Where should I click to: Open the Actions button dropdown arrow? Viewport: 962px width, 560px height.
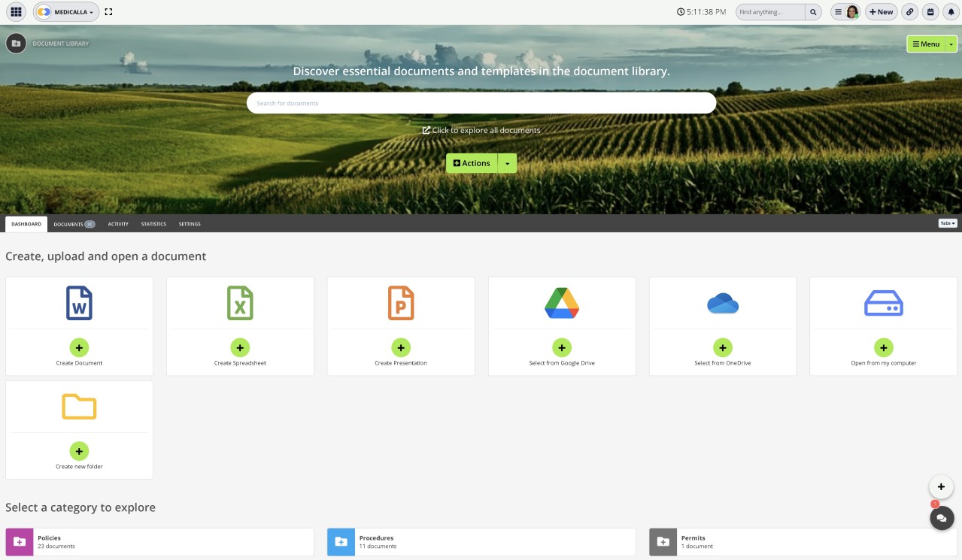[x=507, y=162]
